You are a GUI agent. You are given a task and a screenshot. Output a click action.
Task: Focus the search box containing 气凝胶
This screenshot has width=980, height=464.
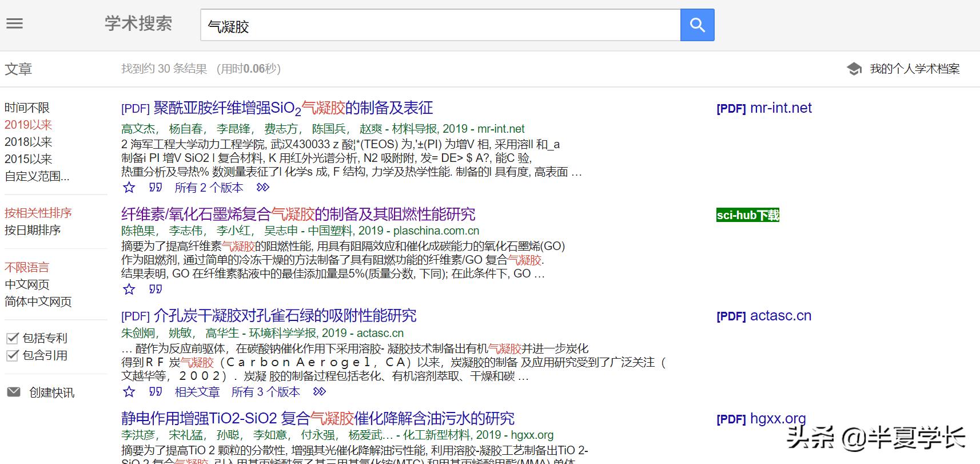440,25
